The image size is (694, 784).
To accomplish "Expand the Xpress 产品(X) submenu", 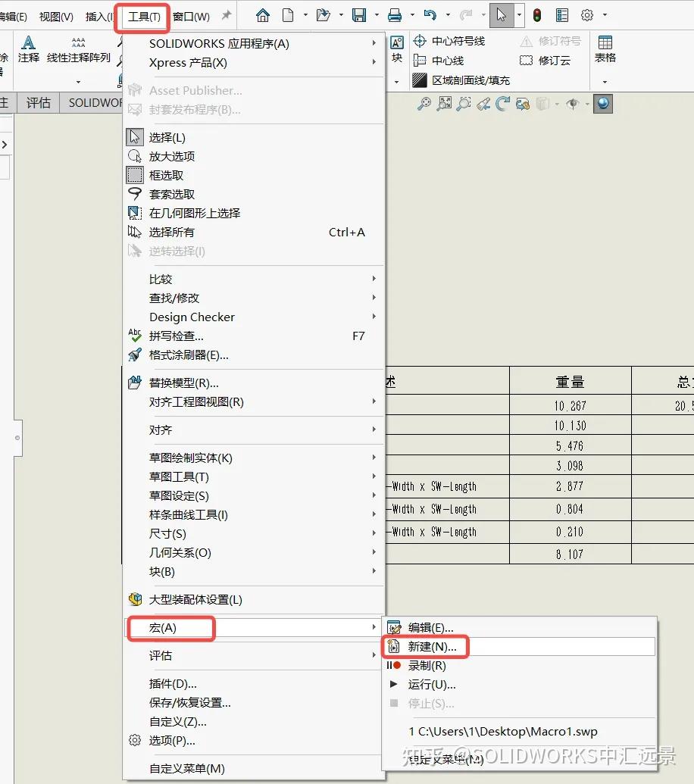I will click(255, 63).
